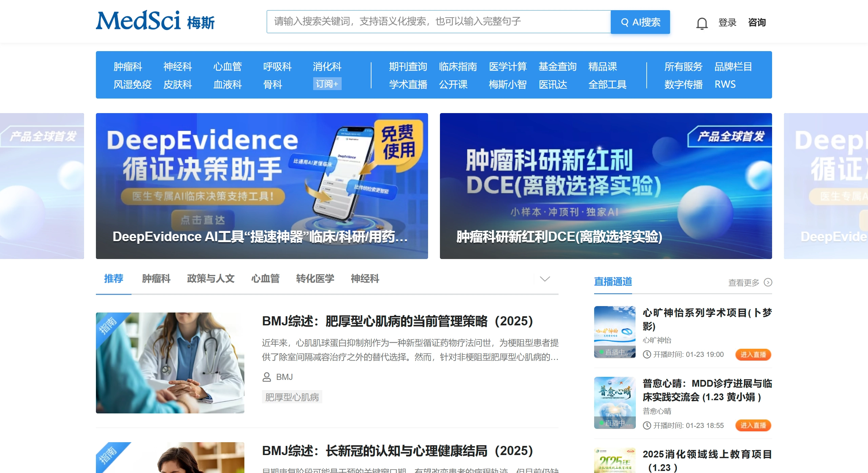Image resolution: width=868 pixels, height=473 pixels.
Task: Click 进入直播 for the 心旷神怡 session
Action: (x=753, y=354)
